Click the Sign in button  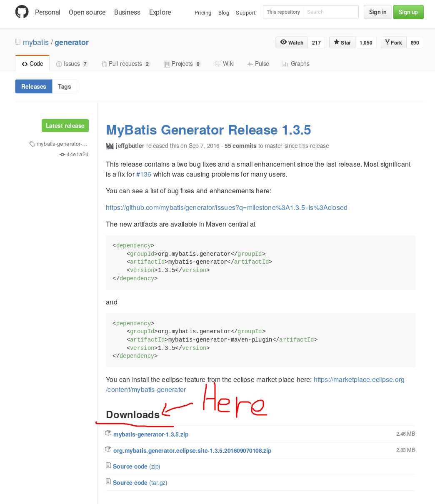click(378, 12)
